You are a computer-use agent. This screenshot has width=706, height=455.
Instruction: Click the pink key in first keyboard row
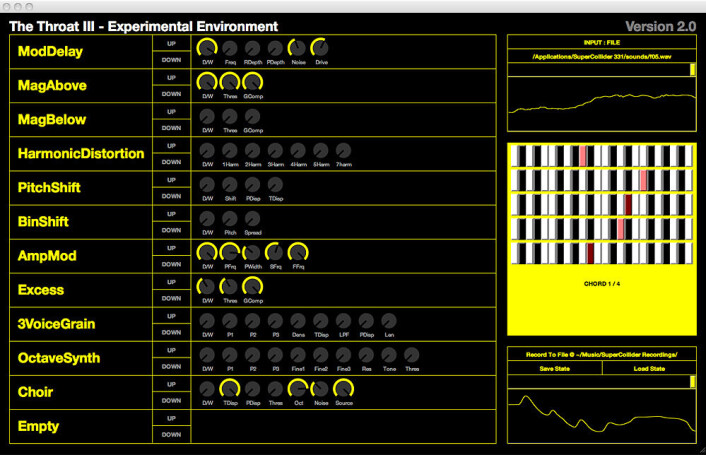583,156
